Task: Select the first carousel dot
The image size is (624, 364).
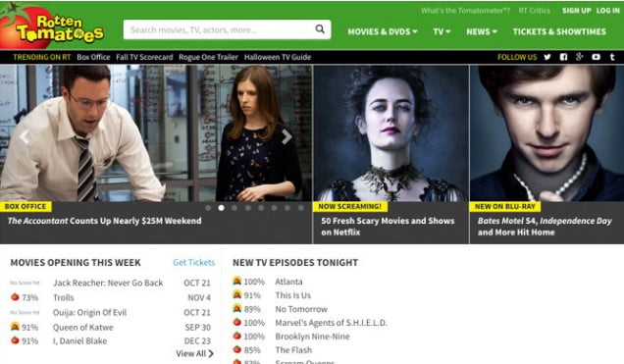Action: coord(208,208)
